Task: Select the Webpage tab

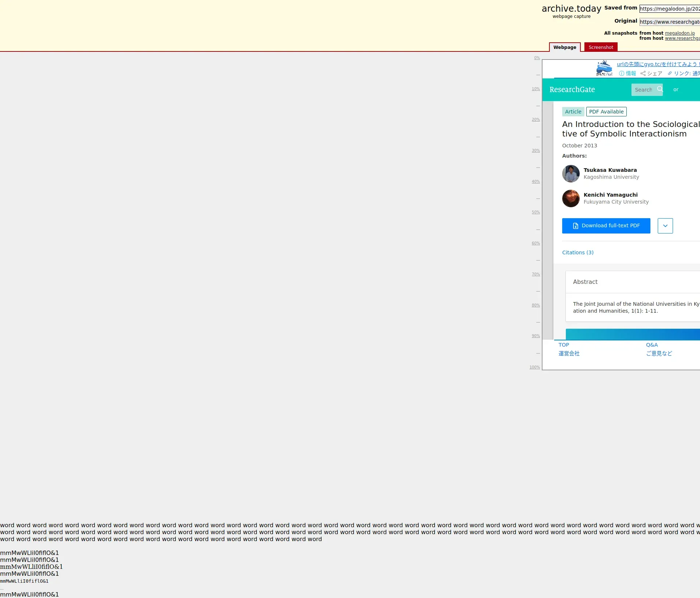Action: point(564,47)
